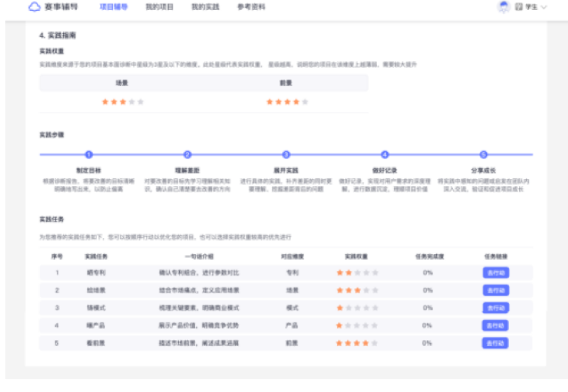Open the 参考资料 tab
Image resolution: width=568 pixels, height=392 pixels.
pyautogui.click(x=251, y=7)
